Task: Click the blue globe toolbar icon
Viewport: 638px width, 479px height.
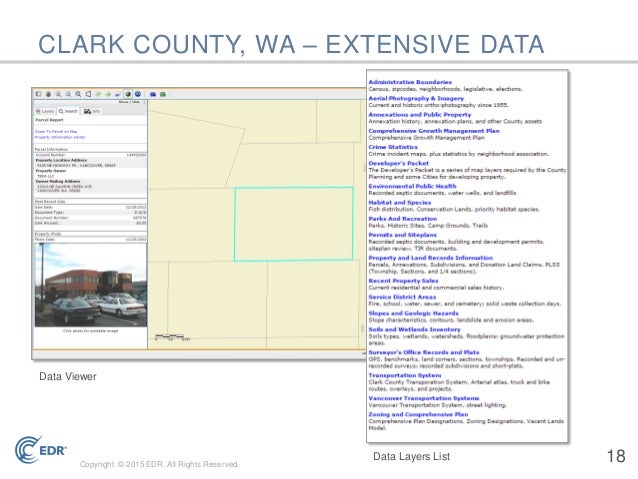Action: (x=138, y=94)
